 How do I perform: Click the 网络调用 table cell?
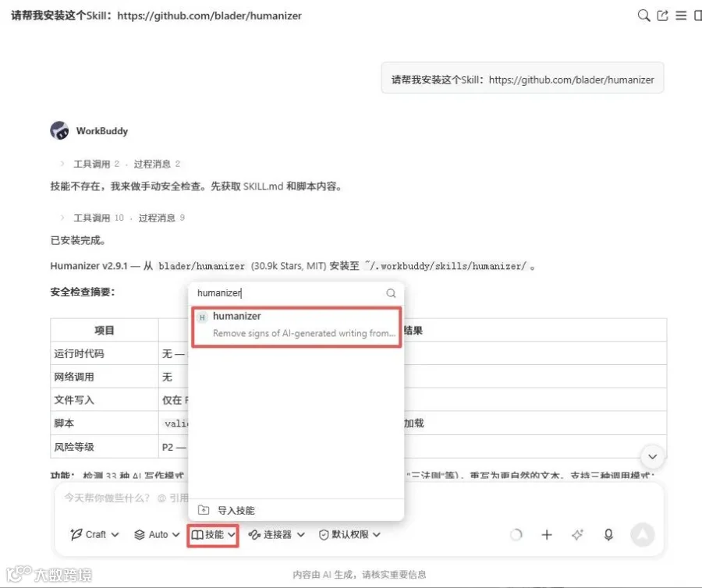pyautogui.click(x=105, y=377)
